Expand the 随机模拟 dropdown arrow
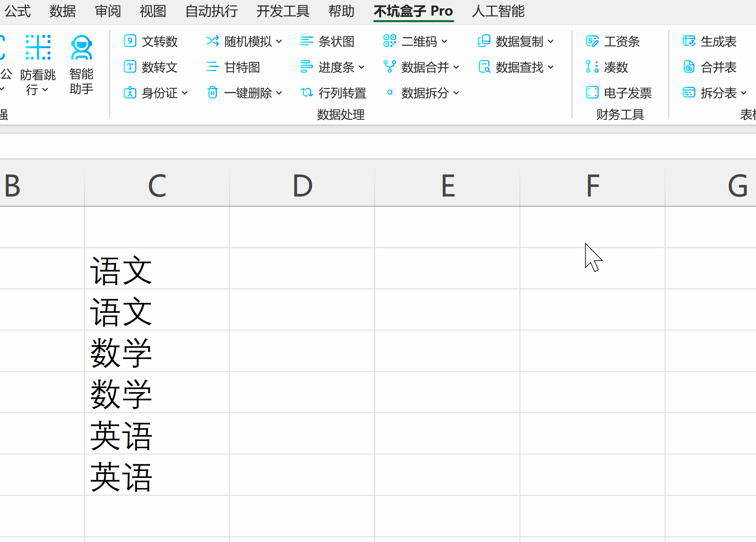Viewport: 756px width, 542px height. click(279, 42)
